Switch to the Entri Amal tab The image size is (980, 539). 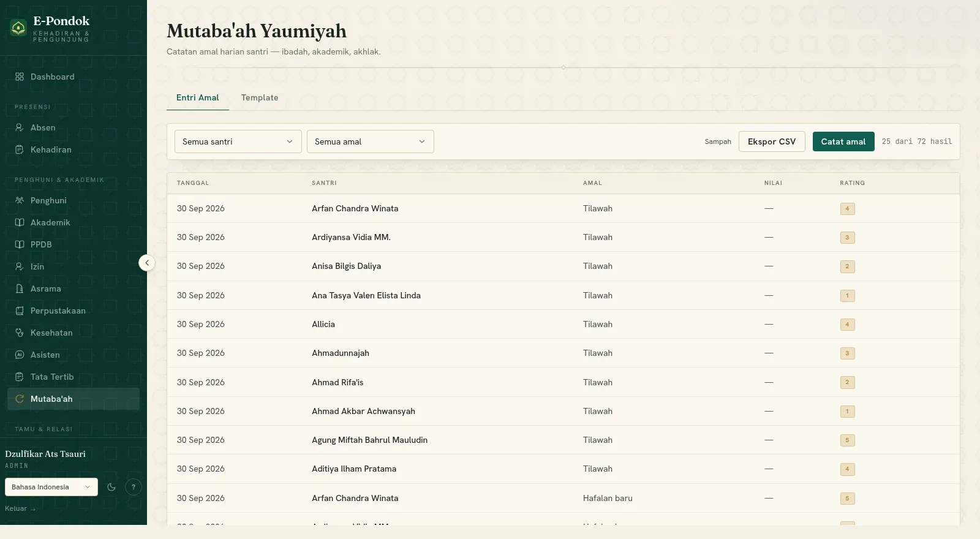198,97
